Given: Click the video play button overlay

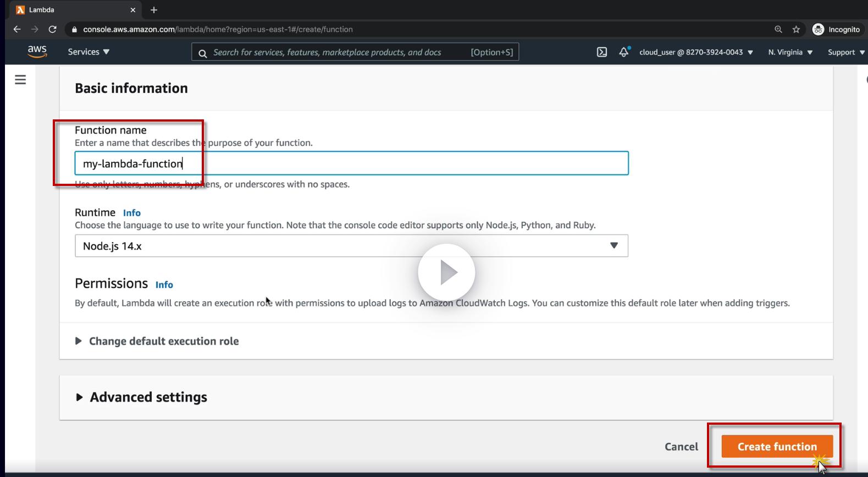Looking at the screenshot, I should coord(446,272).
